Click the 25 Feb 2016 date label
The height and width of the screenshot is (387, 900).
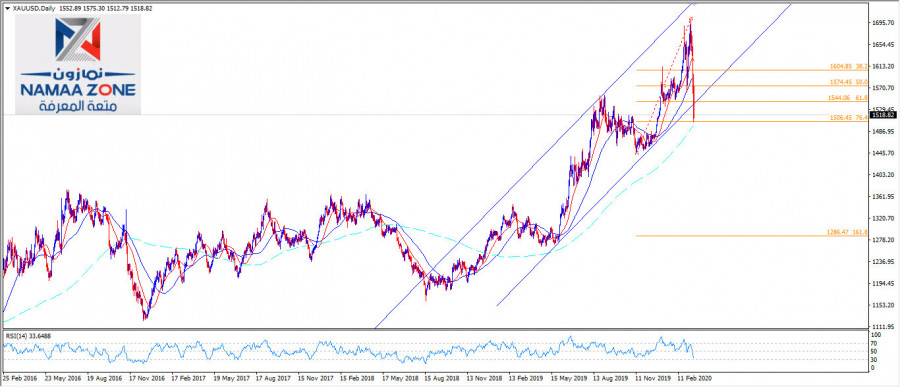click(x=20, y=379)
